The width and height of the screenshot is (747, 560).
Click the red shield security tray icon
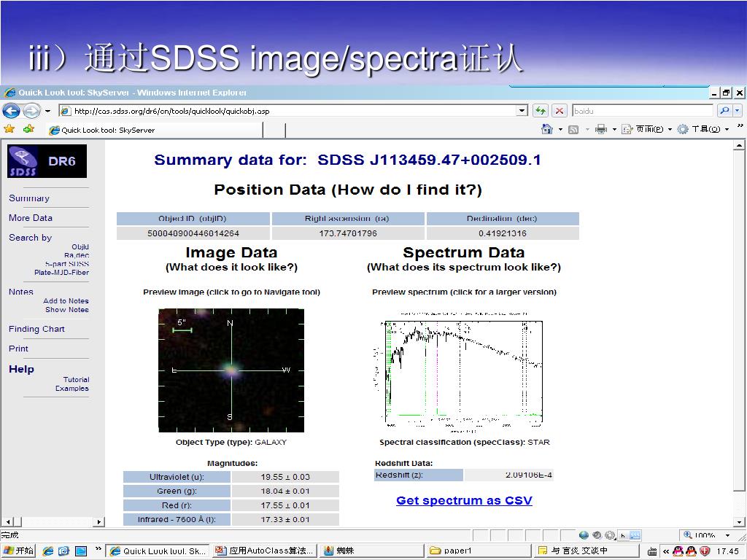pos(704,551)
